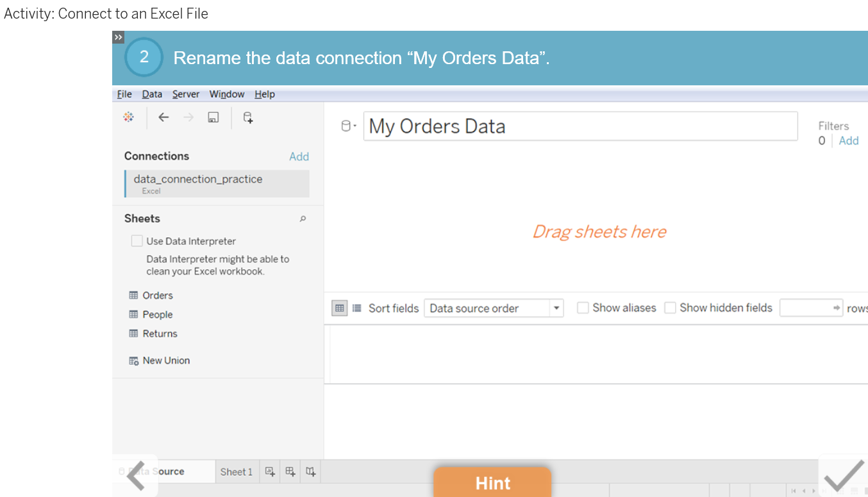This screenshot has height=497, width=868.
Task: Open the Data menu
Action: point(152,94)
